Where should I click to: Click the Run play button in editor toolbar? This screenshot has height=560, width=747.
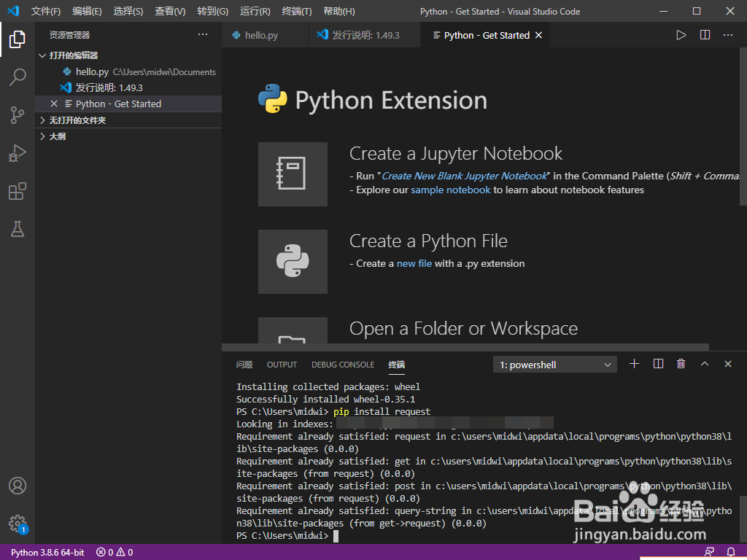681,35
